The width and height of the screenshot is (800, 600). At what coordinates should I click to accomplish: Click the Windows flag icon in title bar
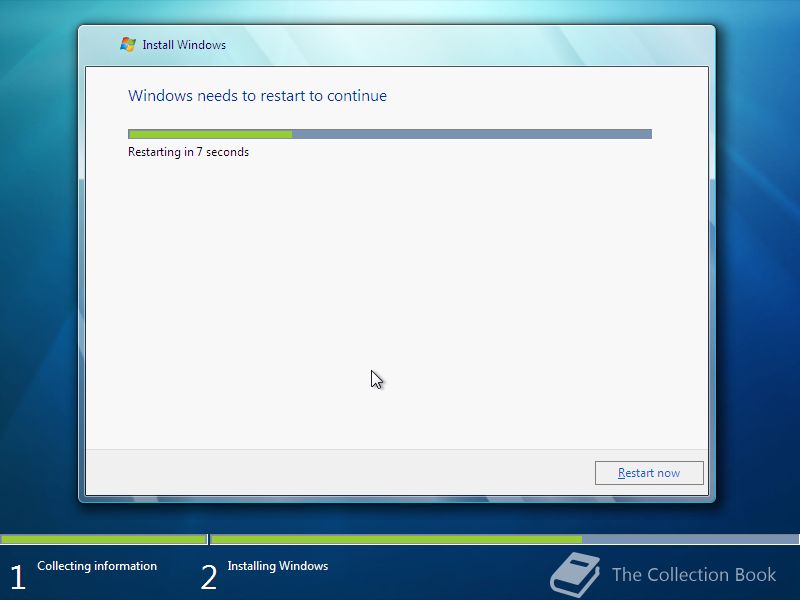coord(128,44)
